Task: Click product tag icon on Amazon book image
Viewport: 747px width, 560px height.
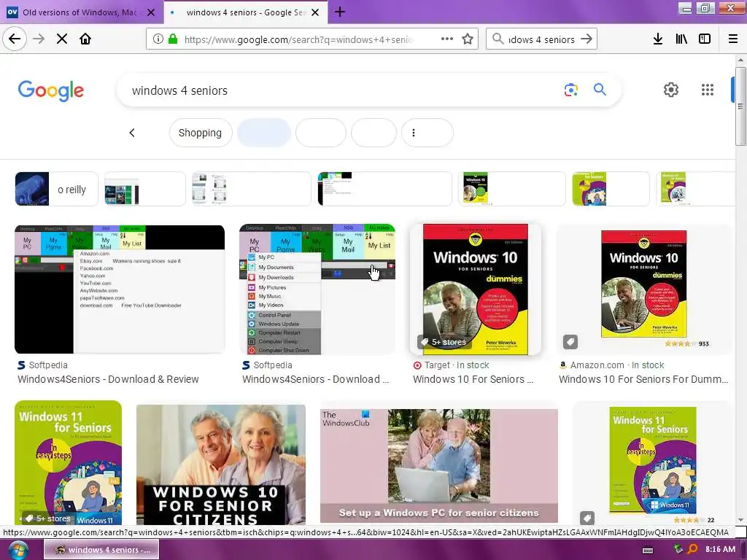Action: coord(570,341)
